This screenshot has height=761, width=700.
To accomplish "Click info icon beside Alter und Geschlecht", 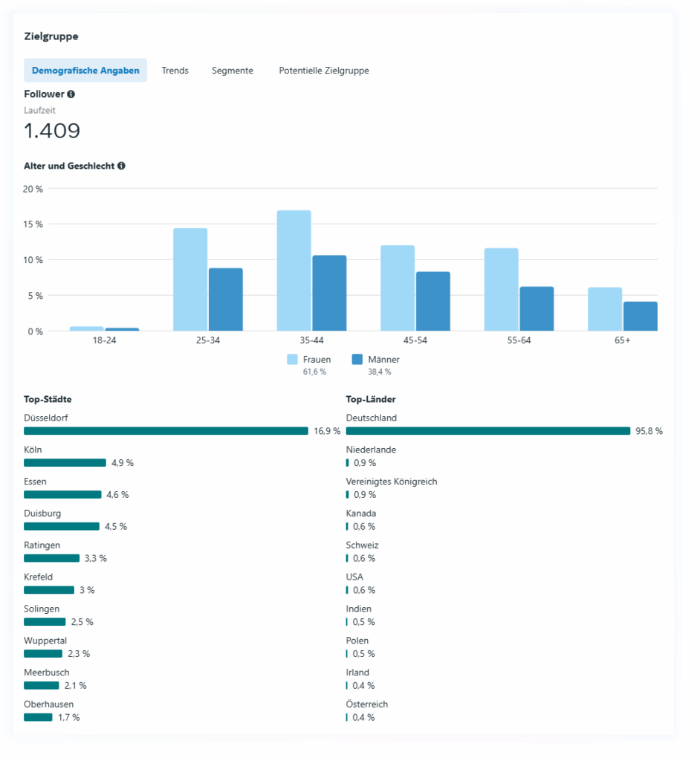I will (121, 166).
